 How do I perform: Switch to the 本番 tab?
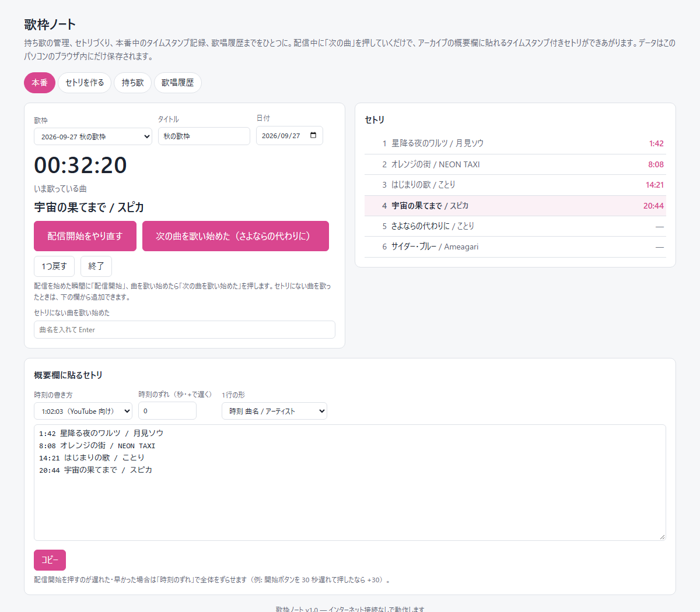[x=40, y=83]
